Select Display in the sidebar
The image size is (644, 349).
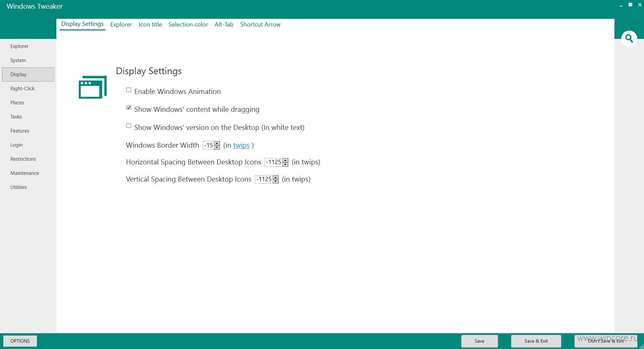(x=28, y=74)
